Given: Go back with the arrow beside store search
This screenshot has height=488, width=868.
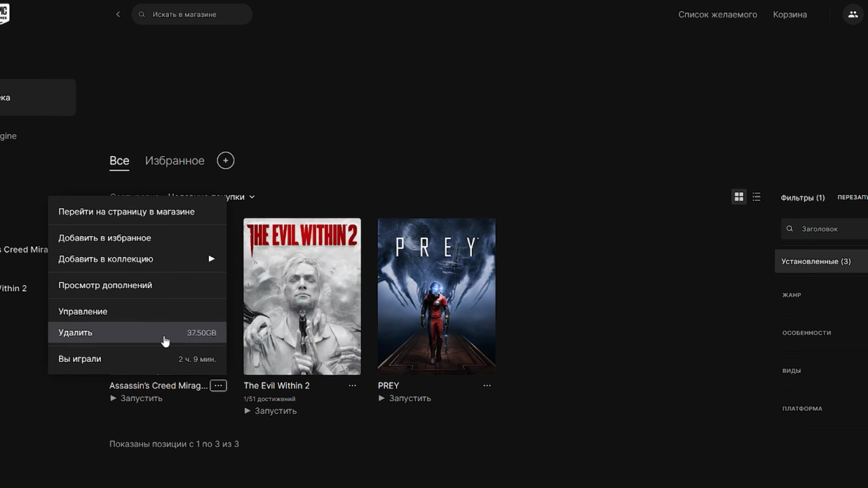Looking at the screenshot, I should [118, 14].
